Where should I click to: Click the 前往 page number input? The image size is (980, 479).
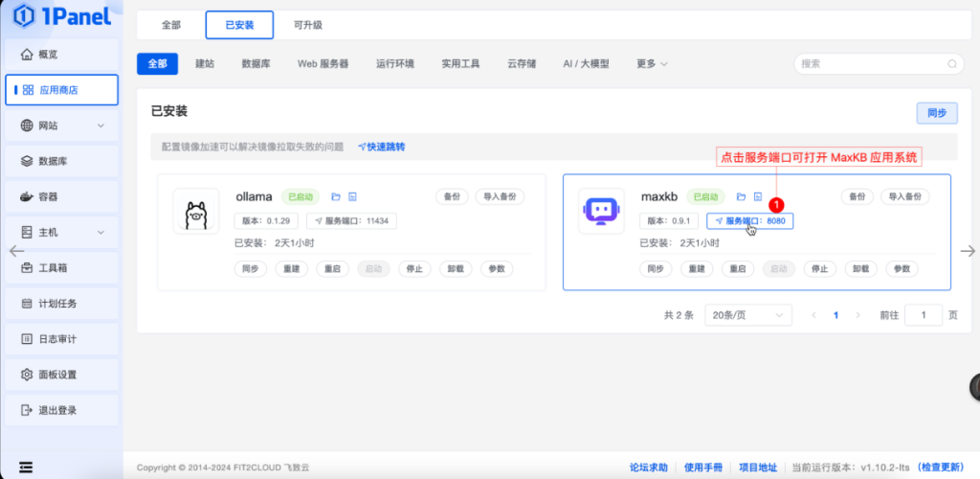click(924, 315)
